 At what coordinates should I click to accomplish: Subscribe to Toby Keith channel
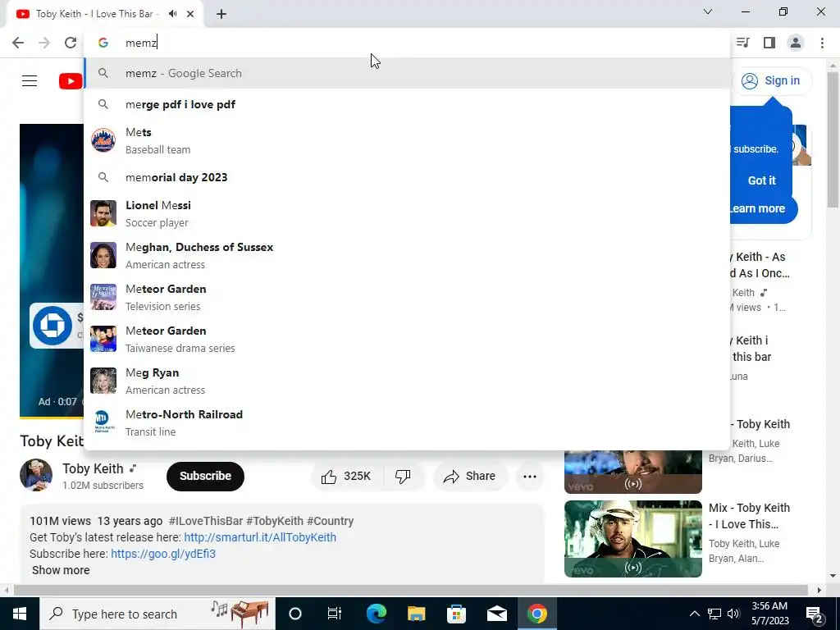[x=205, y=476]
